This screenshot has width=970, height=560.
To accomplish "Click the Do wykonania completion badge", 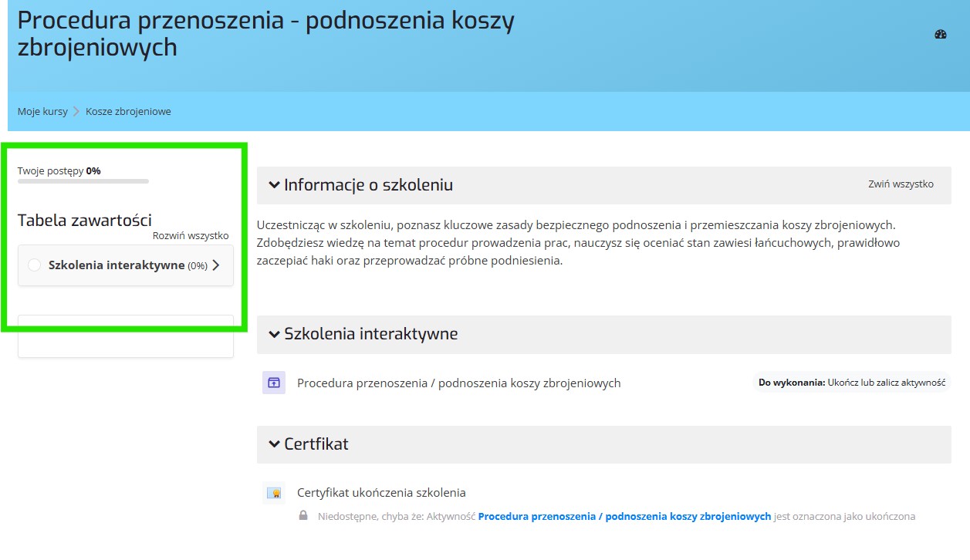I will [852, 383].
